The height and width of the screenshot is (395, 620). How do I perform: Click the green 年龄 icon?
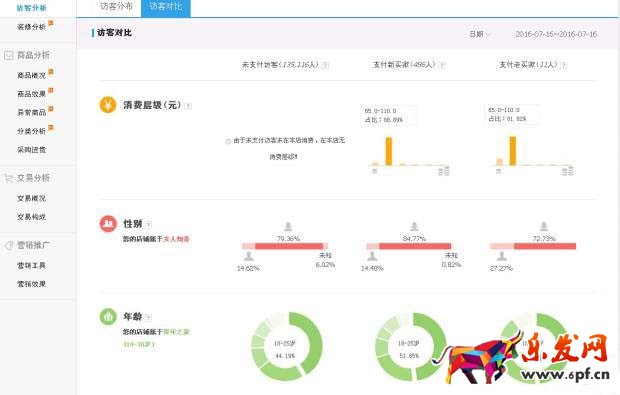tap(108, 317)
